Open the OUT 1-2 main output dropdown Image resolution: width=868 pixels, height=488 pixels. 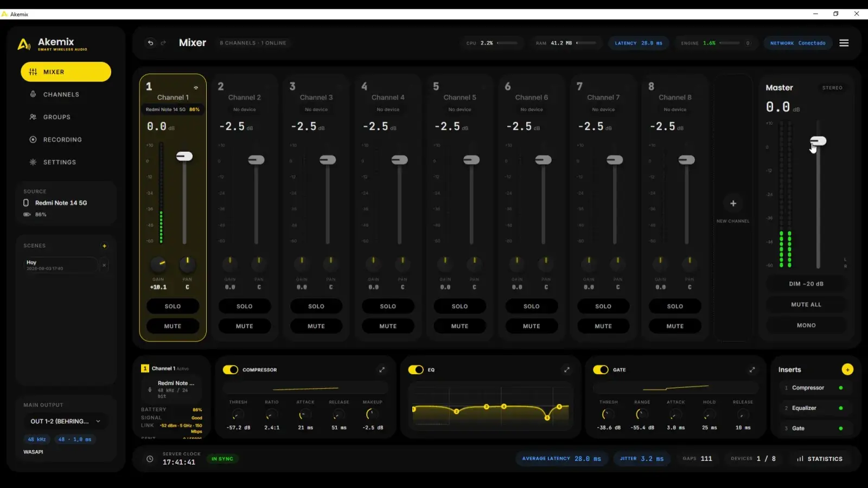66,421
